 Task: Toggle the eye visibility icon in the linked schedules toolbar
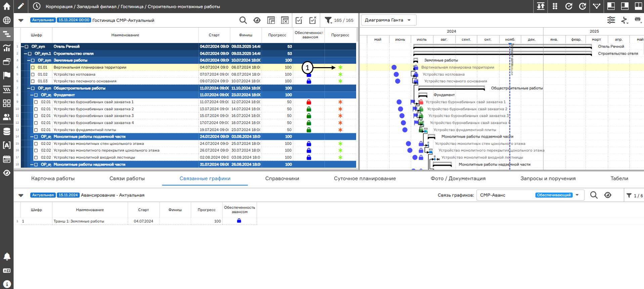point(608,195)
